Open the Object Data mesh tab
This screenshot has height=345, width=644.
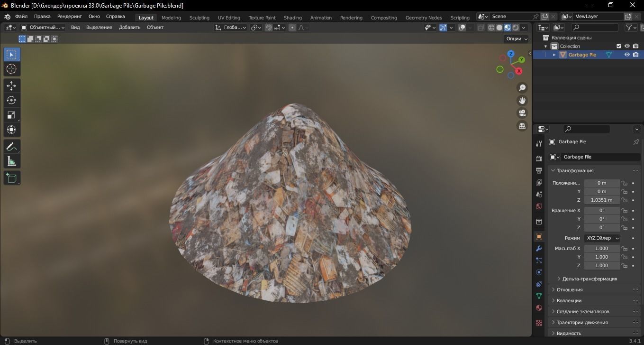[x=539, y=296]
